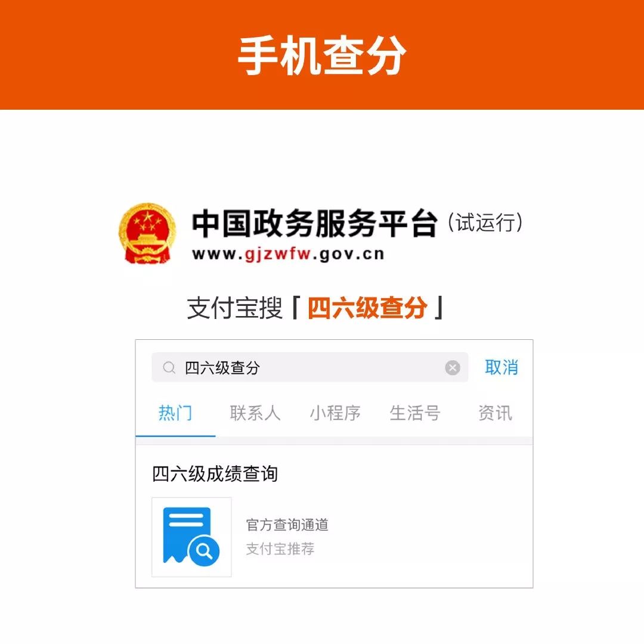Image resolution: width=644 pixels, height=644 pixels.
Task: Switch to the 生活号 tab
Action: pyautogui.click(x=415, y=413)
